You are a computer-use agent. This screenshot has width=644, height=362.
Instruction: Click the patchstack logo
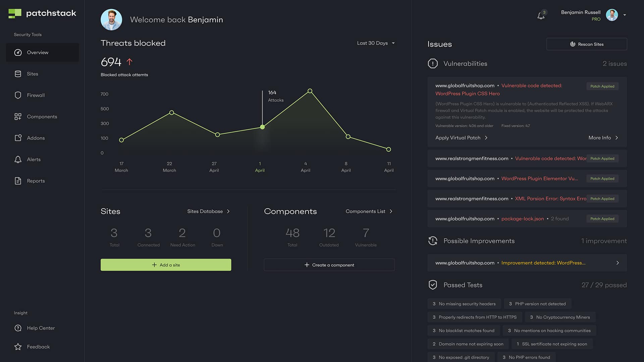click(42, 13)
